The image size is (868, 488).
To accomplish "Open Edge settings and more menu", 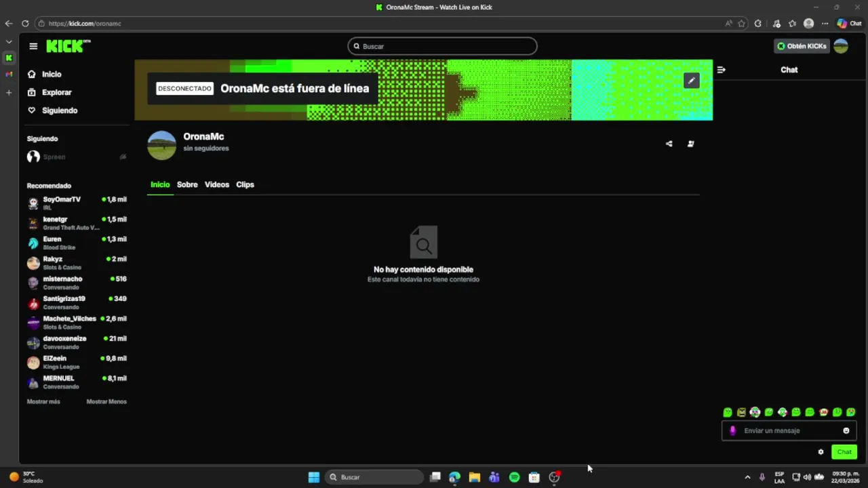I will 825,23.
